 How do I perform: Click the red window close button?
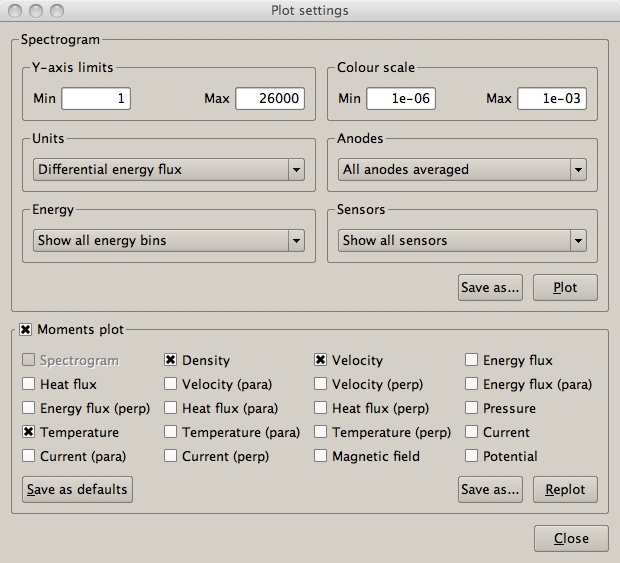pos(15,11)
